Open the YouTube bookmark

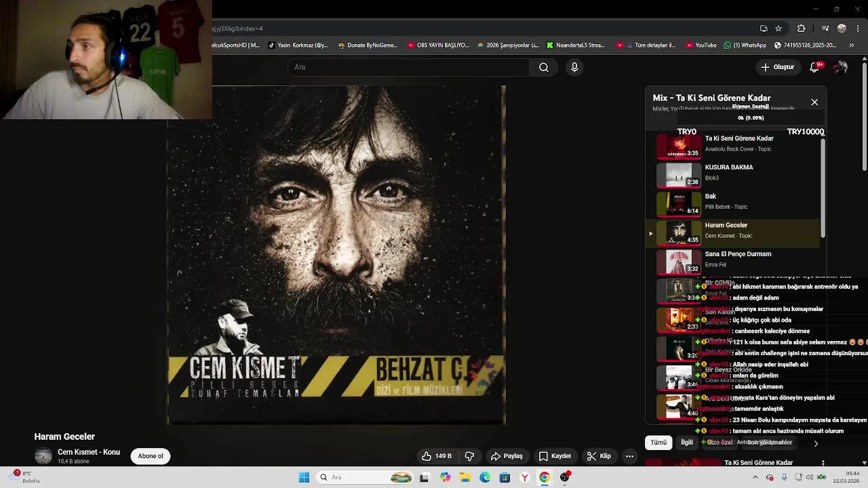[x=701, y=45]
